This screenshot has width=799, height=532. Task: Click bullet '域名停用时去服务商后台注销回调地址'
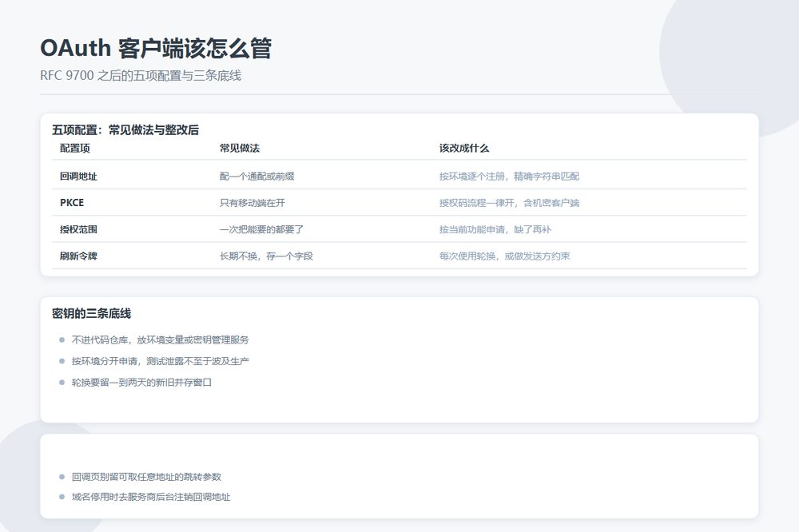[151, 497]
